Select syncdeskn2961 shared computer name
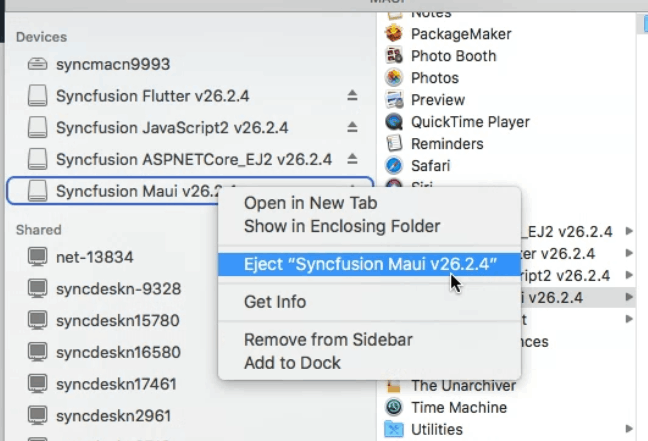This screenshot has width=648, height=441. 113,416
